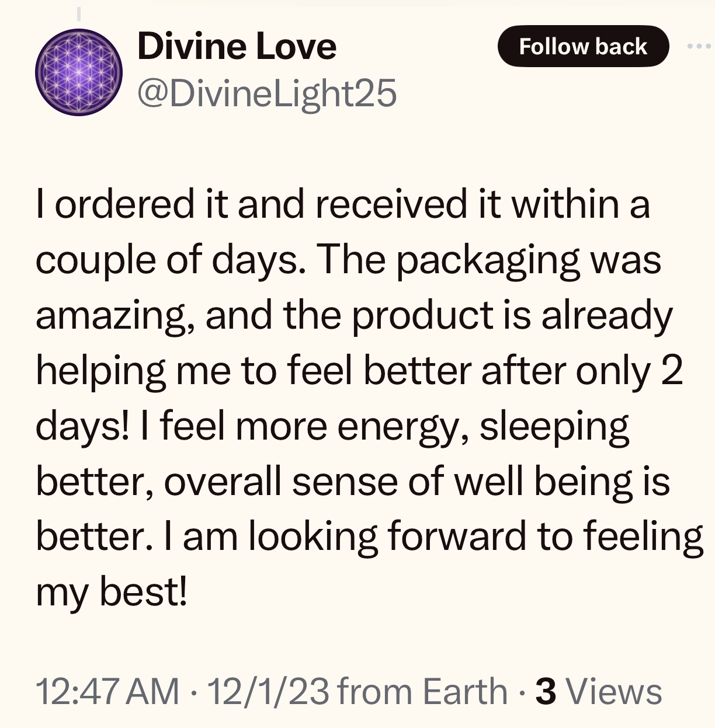Click the word "forward" in the post

pos(456,537)
